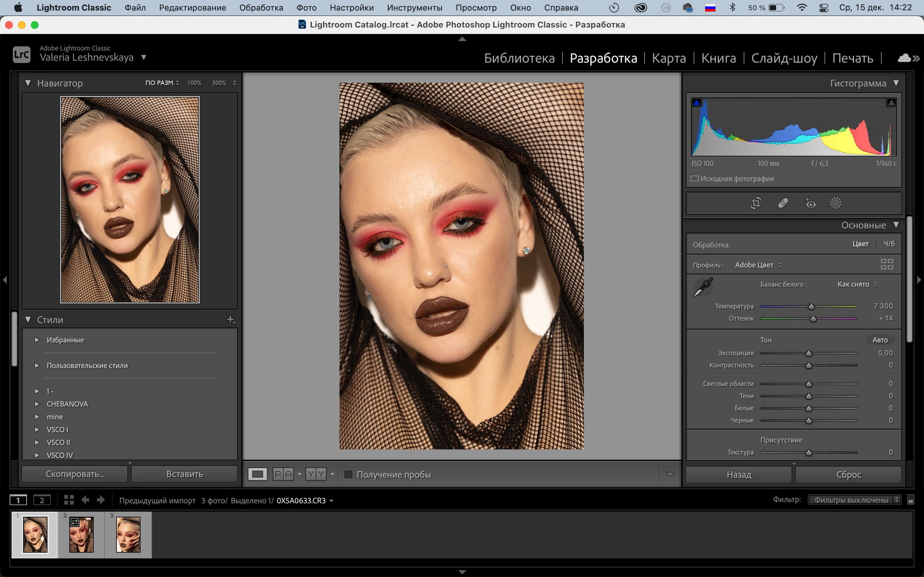Select the Spot removal healing tool
This screenshot has width=924, height=577.
783,203
